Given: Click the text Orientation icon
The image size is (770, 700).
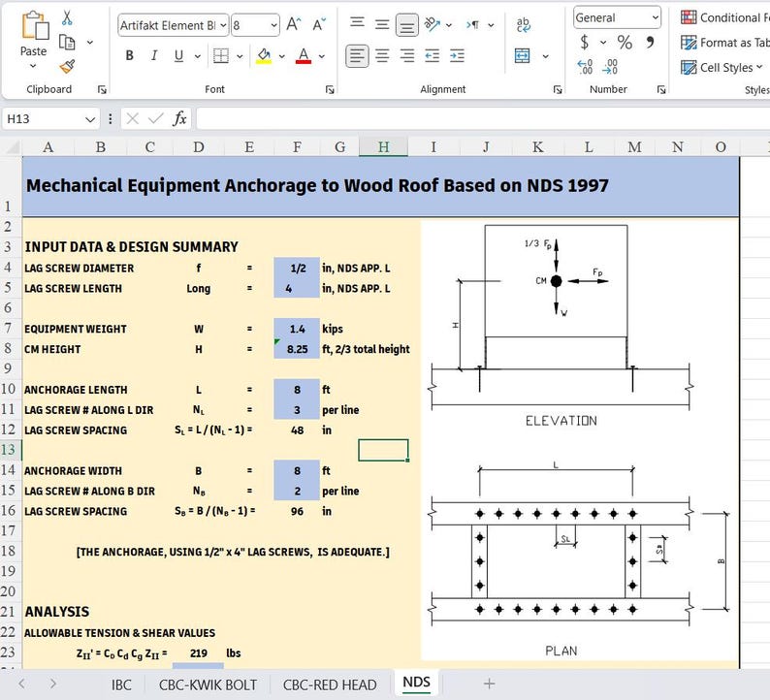Looking at the screenshot, I should point(433,24).
